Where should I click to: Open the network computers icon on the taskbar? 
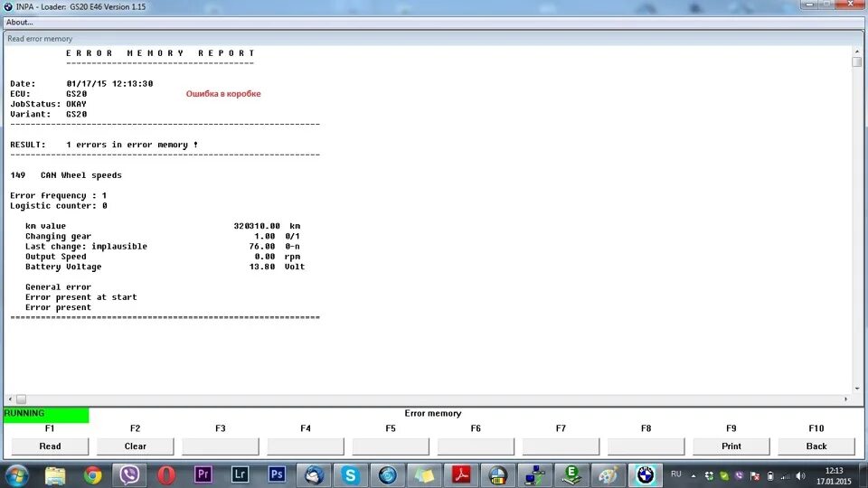tap(534, 475)
